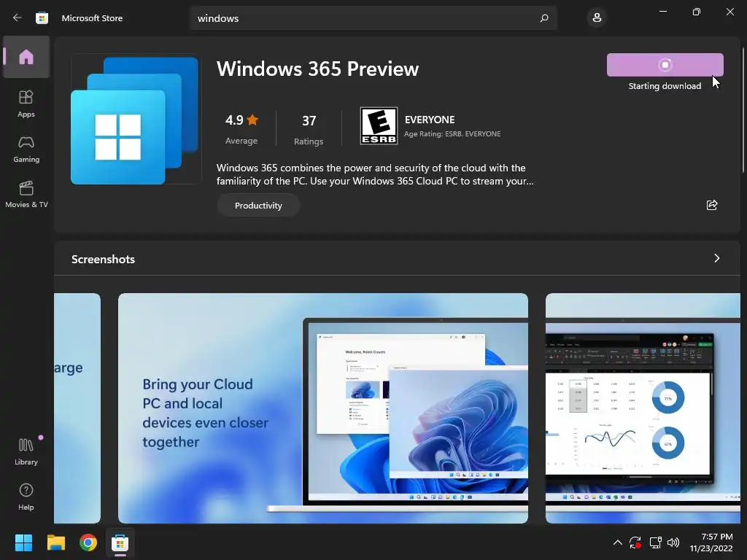Image resolution: width=747 pixels, height=560 pixels.
Task: Open the Productivity category tag
Action: (258, 205)
